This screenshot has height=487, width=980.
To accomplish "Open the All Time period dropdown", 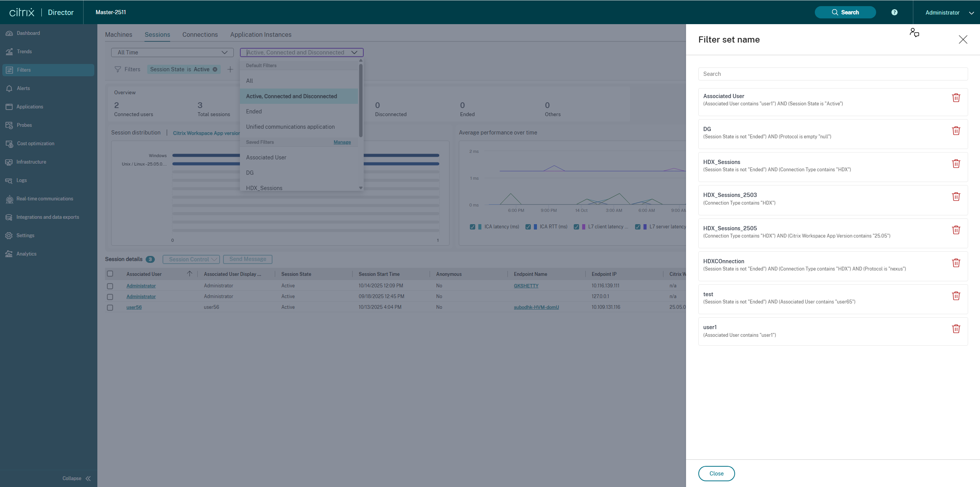I will 172,52.
